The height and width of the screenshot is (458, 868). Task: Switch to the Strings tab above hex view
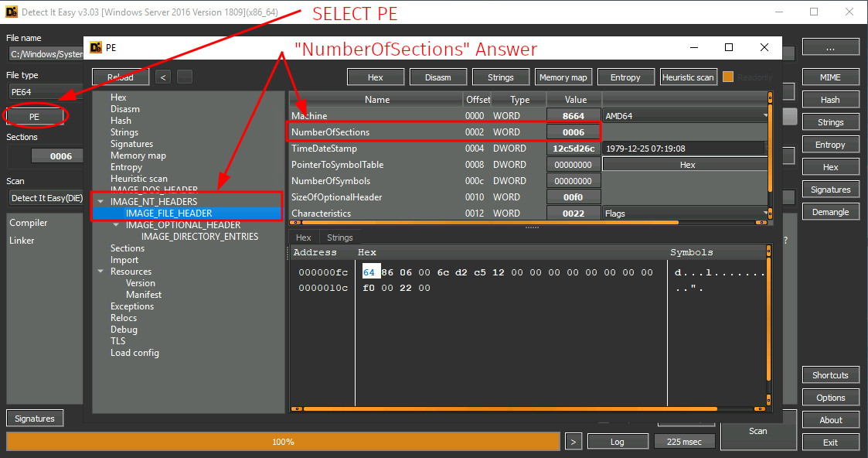coord(339,238)
